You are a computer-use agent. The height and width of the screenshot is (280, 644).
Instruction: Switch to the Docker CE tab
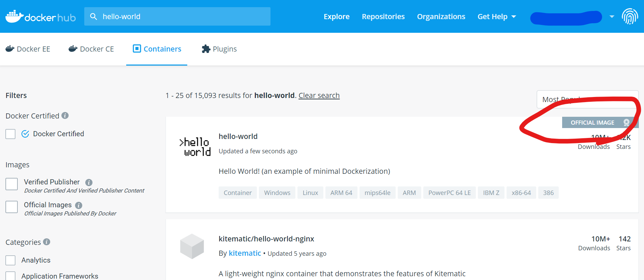pyautogui.click(x=91, y=49)
